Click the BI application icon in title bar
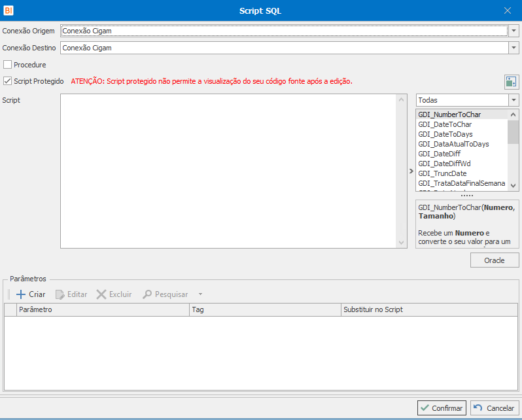 pos(9,10)
